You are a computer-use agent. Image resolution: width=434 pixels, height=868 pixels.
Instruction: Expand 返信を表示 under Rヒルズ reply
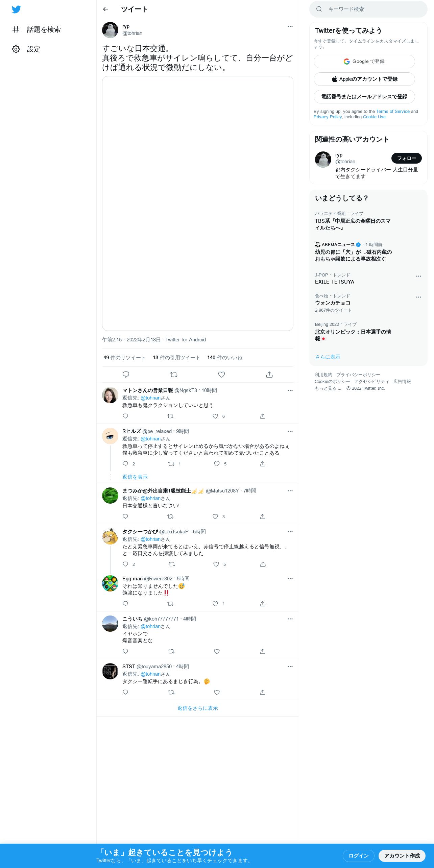(x=135, y=477)
